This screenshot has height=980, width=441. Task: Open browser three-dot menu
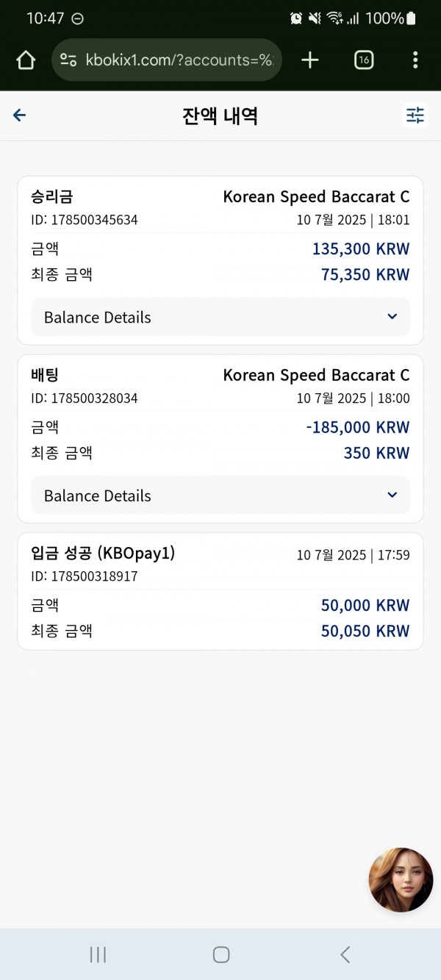415,60
